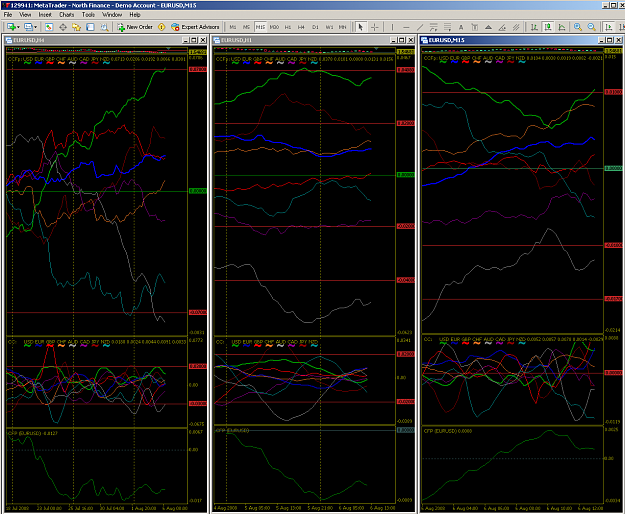Switch to the D1 timeframe
The image size is (625, 514).
click(315, 27)
